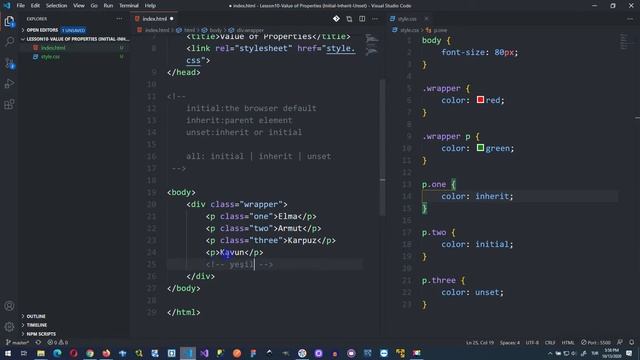Open the Explorer view in activity bar
The height and width of the screenshot is (360, 640).
tap(9, 21)
